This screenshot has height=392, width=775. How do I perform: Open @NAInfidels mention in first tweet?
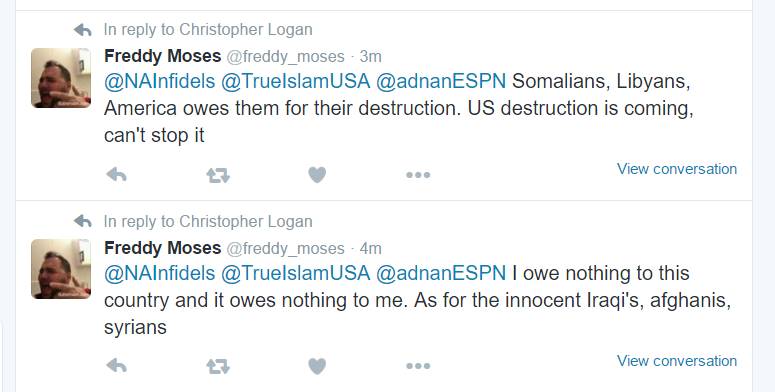(160, 81)
